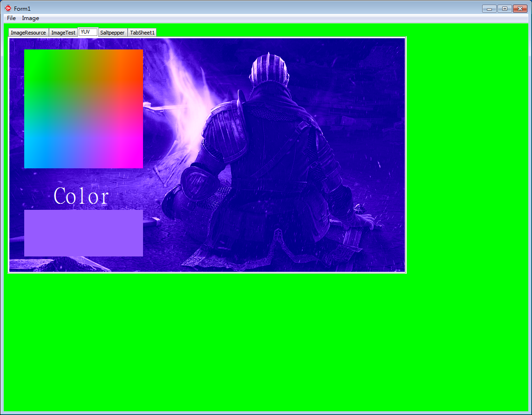Click the Form1 application icon in title bar

pos(8,8)
